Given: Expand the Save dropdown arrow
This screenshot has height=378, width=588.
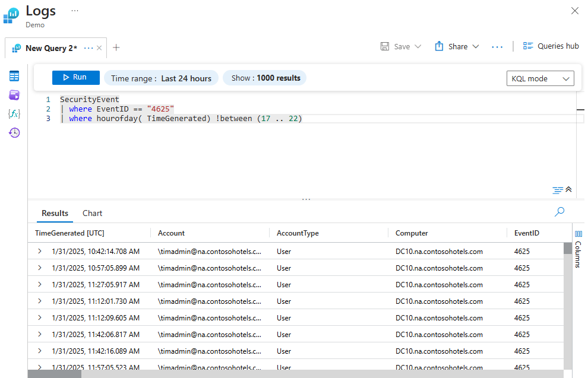Looking at the screenshot, I should point(418,46).
